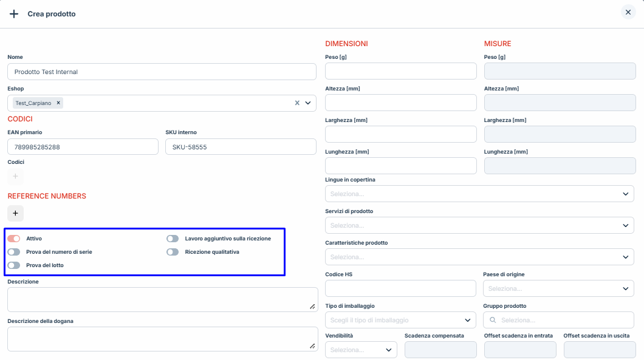This screenshot has height=360, width=644.
Task: Enable the Ricezione qualitativa switch
Action: coord(173,252)
